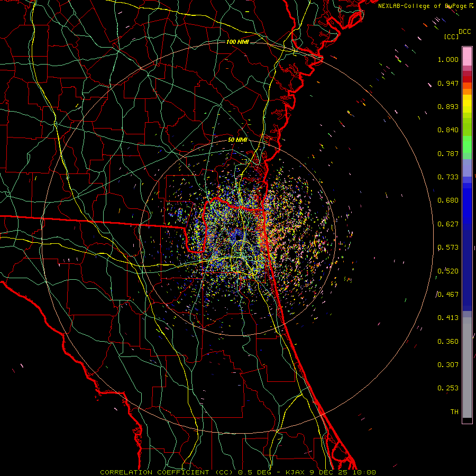Pick the orange band on the color bar

click(x=467, y=88)
